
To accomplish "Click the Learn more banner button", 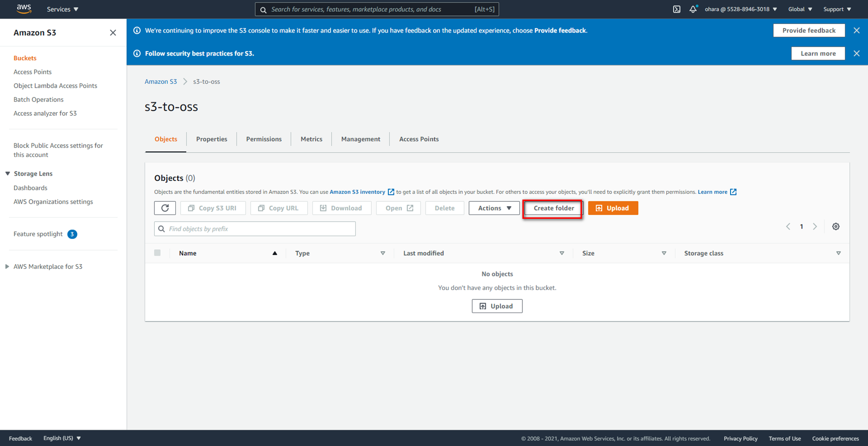I will [x=818, y=53].
